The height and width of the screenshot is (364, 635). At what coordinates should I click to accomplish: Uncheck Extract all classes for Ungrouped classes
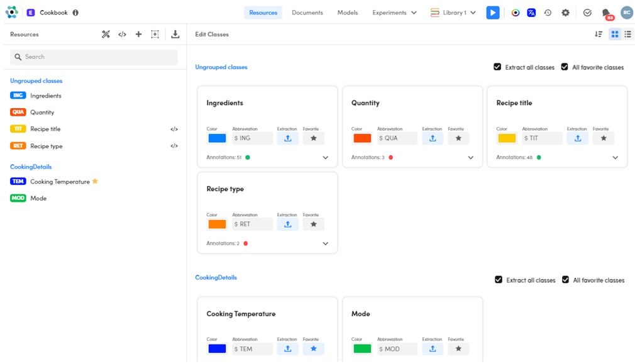point(497,67)
